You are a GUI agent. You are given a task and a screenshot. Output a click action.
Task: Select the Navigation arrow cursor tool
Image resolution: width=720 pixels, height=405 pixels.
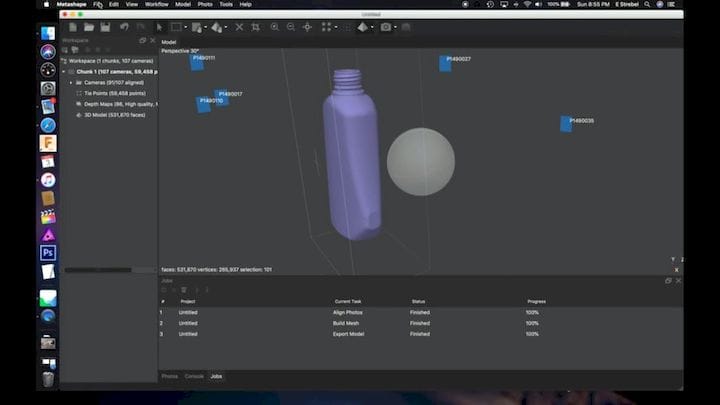(x=159, y=27)
